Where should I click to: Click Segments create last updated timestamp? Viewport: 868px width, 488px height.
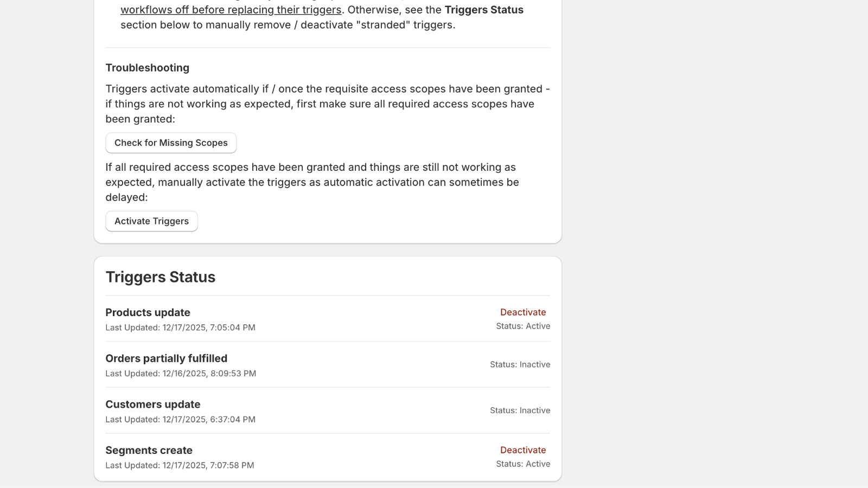[x=180, y=465]
